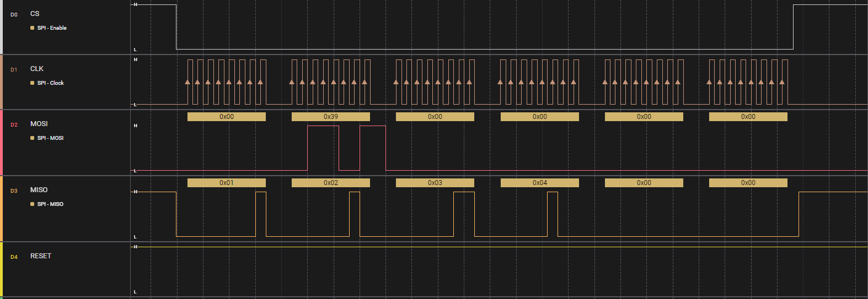Click the D2 channel index label
The image size is (868, 299).
14,125
